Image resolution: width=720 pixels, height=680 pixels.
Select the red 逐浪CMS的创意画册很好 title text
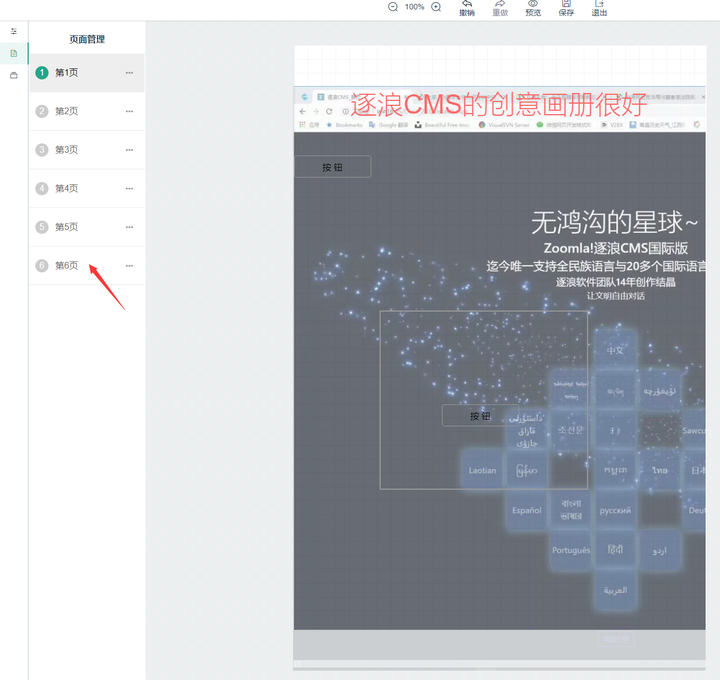click(x=499, y=104)
